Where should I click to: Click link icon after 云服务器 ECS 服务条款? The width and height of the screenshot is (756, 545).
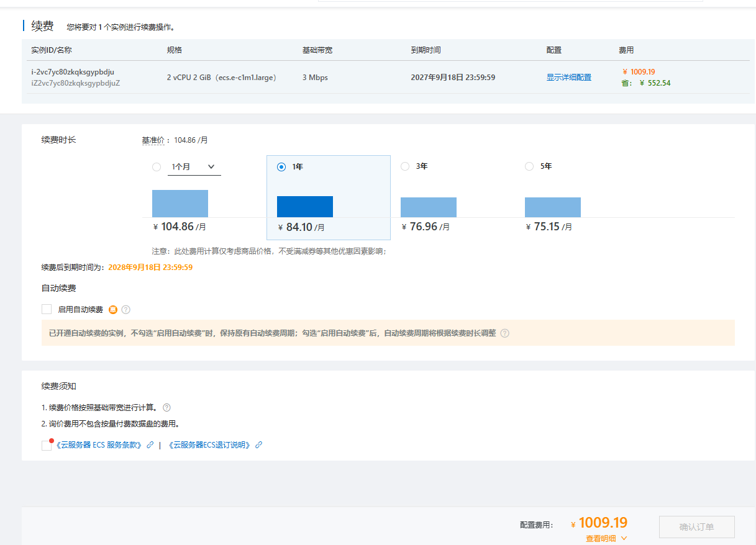point(150,445)
